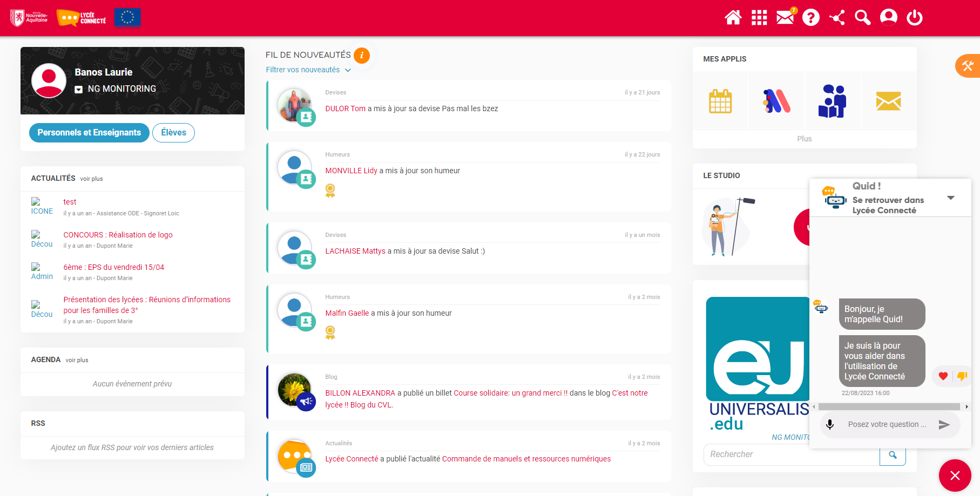Click the power logout icon
The width and height of the screenshot is (980, 496).
[x=914, y=18]
